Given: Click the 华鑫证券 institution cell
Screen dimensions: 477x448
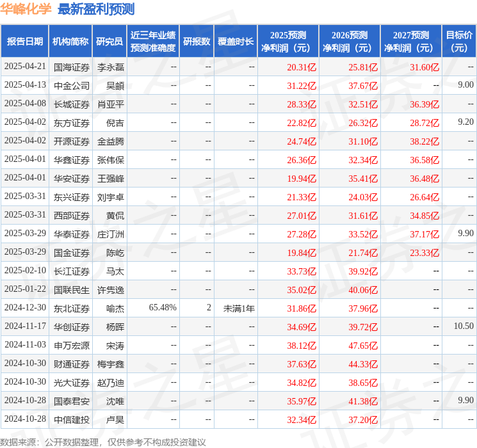Looking at the screenshot, I should 72,160.
